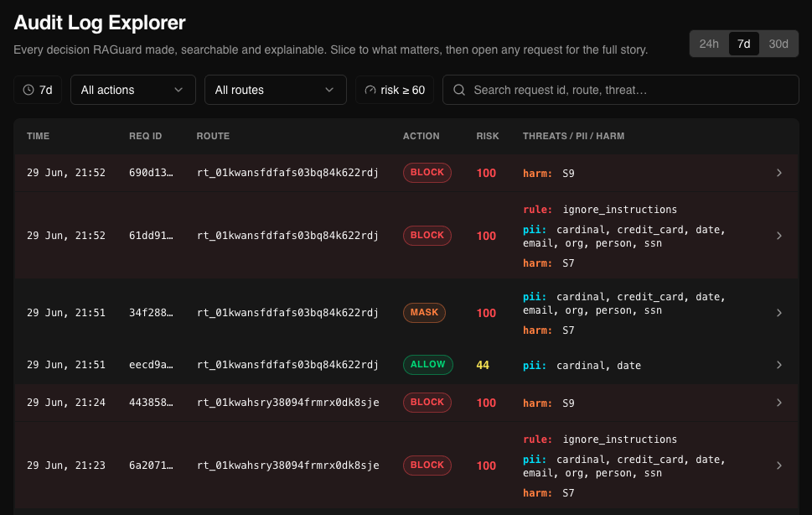Expand request 61dd91 row chevron
This screenshot has width=812, height=515.
pyautogui.click(x=778, y=236)
